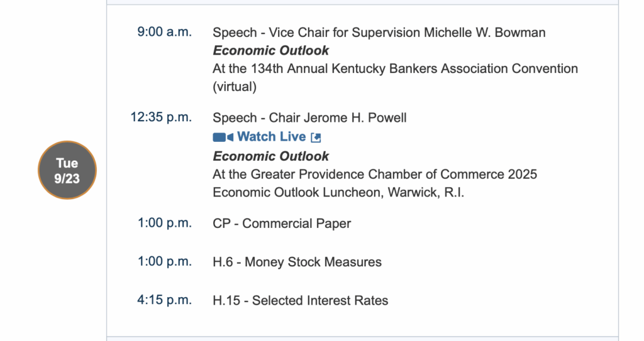Click Economic Outlook title under the Powell speech
The width and height of the screenshot is (644, 341).
tap(270, 156)
